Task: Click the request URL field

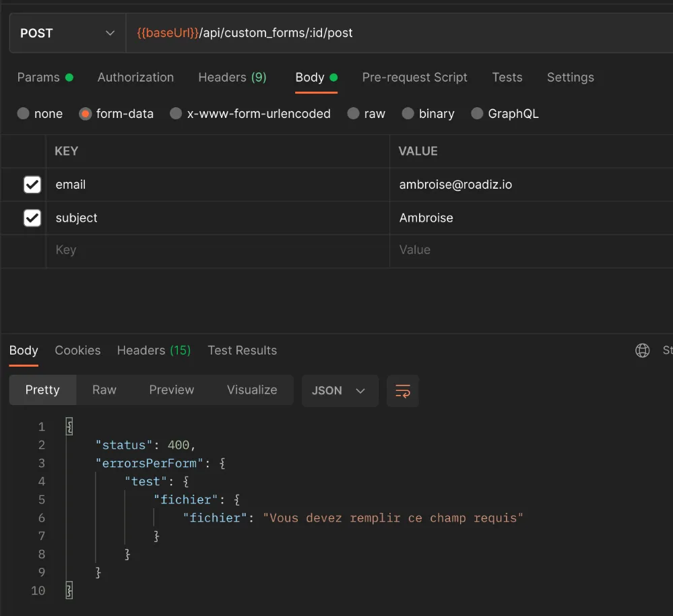Action: 399,33
